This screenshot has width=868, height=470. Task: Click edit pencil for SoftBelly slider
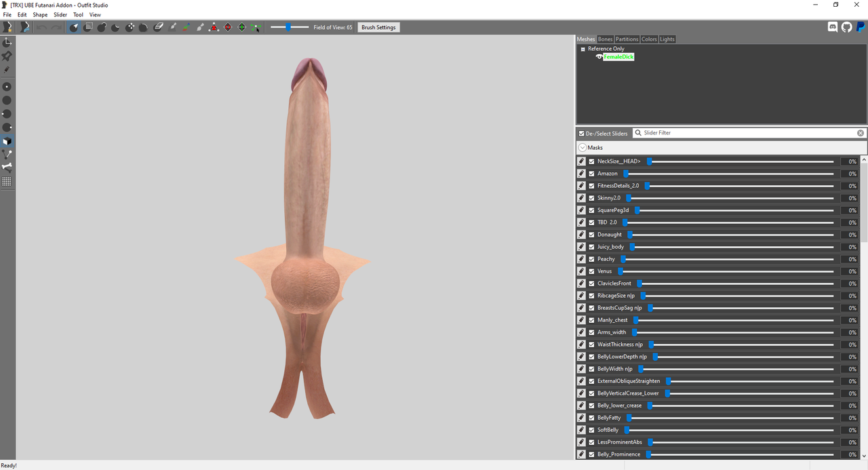pos(581,430)
